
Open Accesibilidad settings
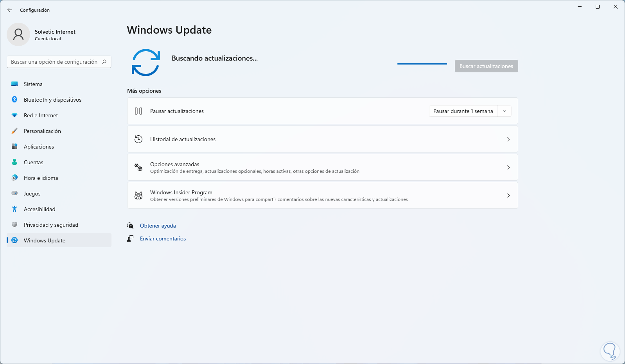point(59,209)
